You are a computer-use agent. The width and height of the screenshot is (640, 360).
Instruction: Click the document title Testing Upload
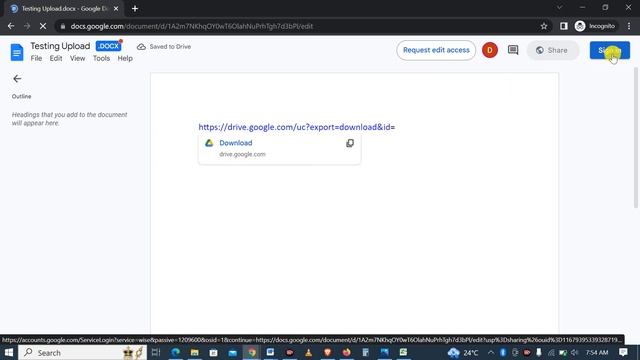tap(60, 46)
